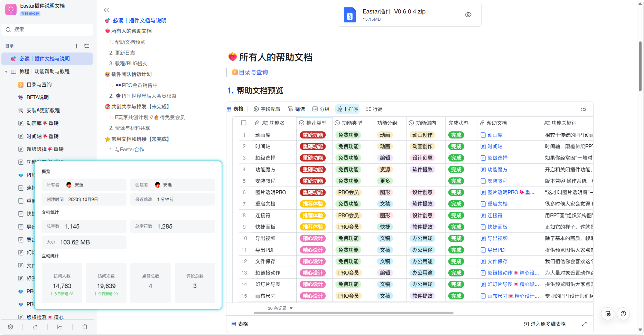Open BETA说明 page in sidebar
Screen dimensions: 644x335
point(38,97)
